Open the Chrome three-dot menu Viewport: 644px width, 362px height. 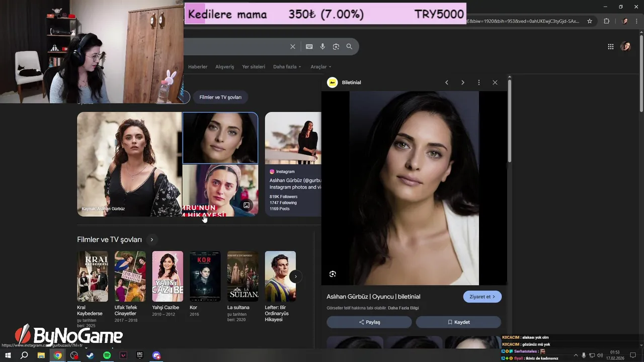tap(636, 21)
